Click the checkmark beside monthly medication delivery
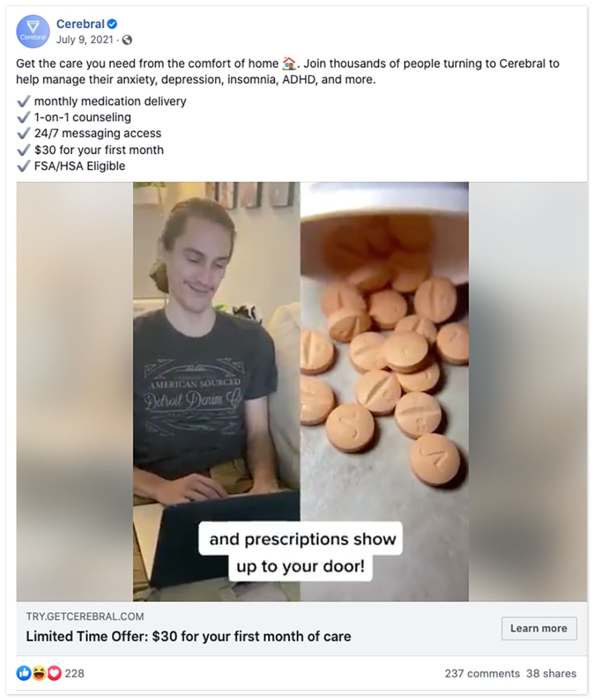The image size is (593, 700). [24, 101]
